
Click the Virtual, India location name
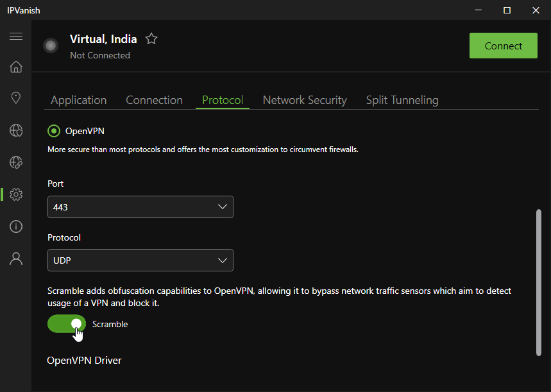click(103, 39)
